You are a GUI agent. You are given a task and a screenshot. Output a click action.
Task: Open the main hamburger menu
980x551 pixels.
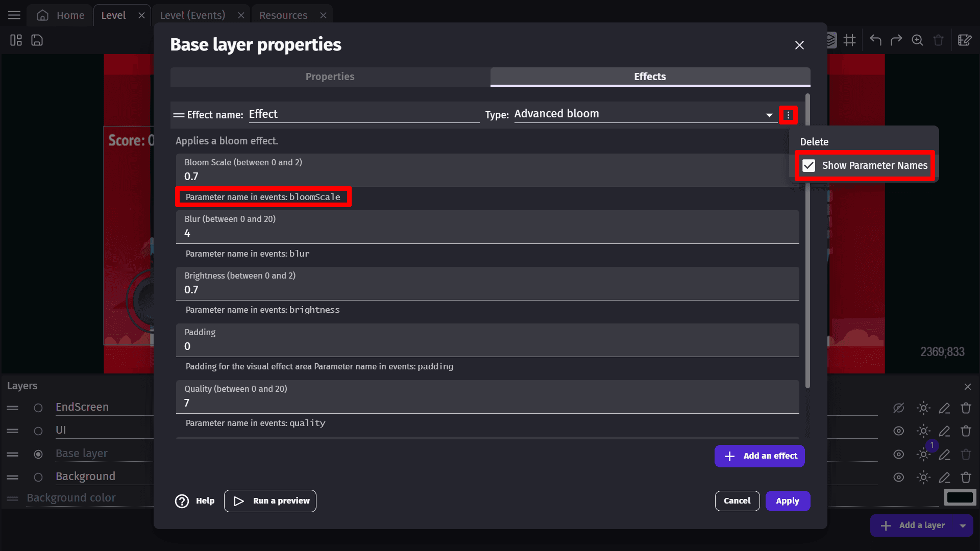pyautogui.click(x=14, y=15)
